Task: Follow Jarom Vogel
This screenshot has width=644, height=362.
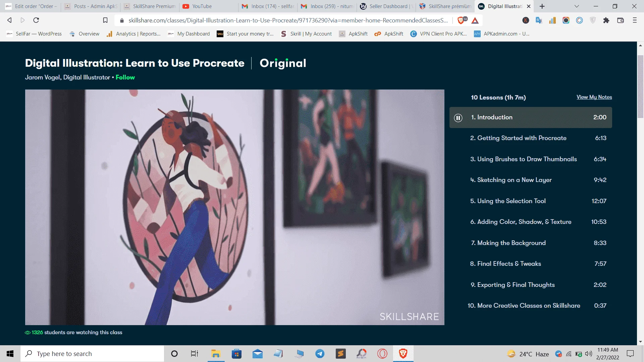Action: click(125, 77)
